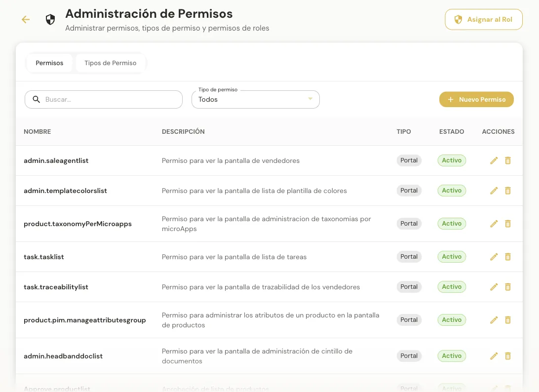Select the product.pim.manageattributesgroup name cell
Viewport: 539px width, 392px height.
(85, 320)
